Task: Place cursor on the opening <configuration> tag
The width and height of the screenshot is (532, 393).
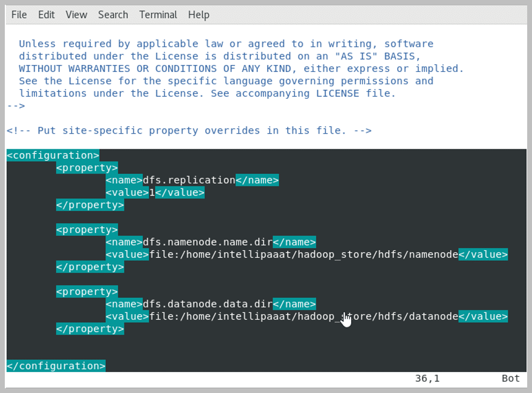Action: (x=53, y=156)
